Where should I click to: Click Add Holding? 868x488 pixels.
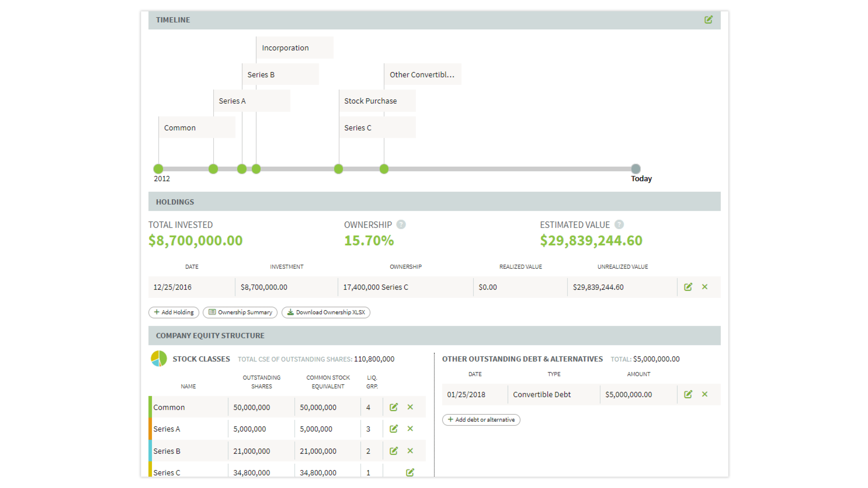point(174,312)
